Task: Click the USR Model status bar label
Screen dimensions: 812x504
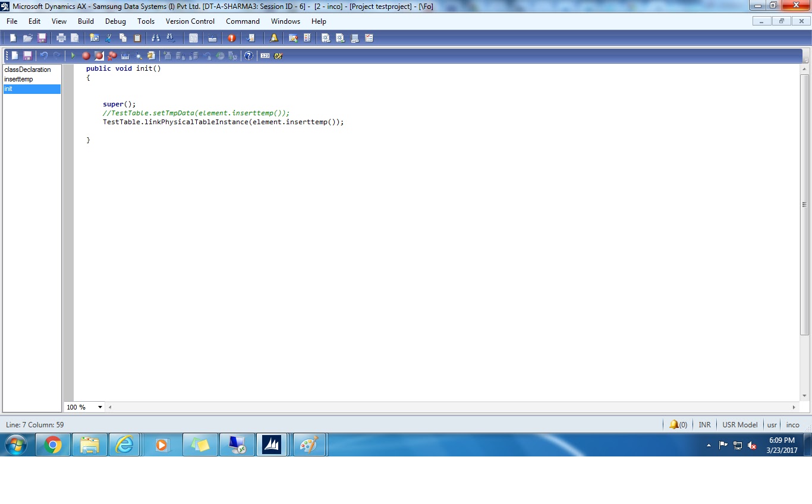Action: coord(739,424)
